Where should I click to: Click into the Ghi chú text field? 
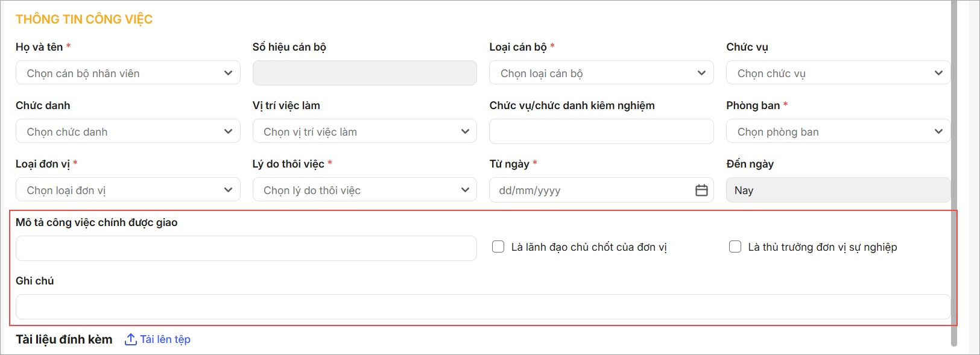[483, 307]
